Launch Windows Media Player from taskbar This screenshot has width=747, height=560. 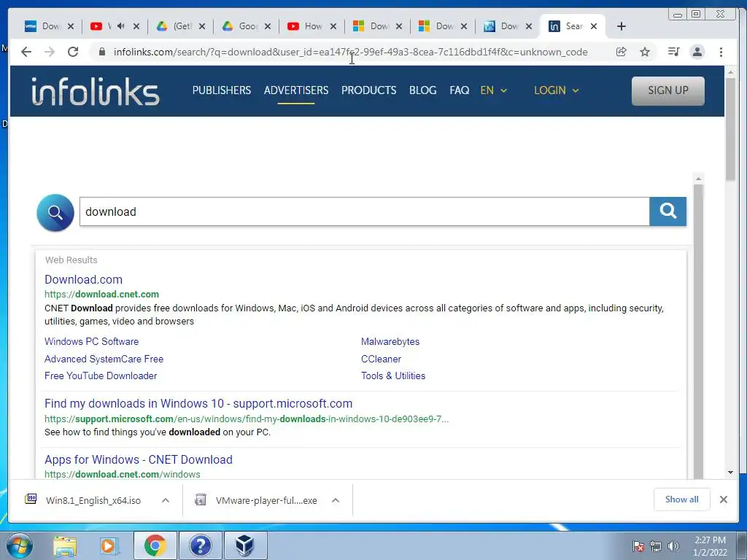coord(109,545)
